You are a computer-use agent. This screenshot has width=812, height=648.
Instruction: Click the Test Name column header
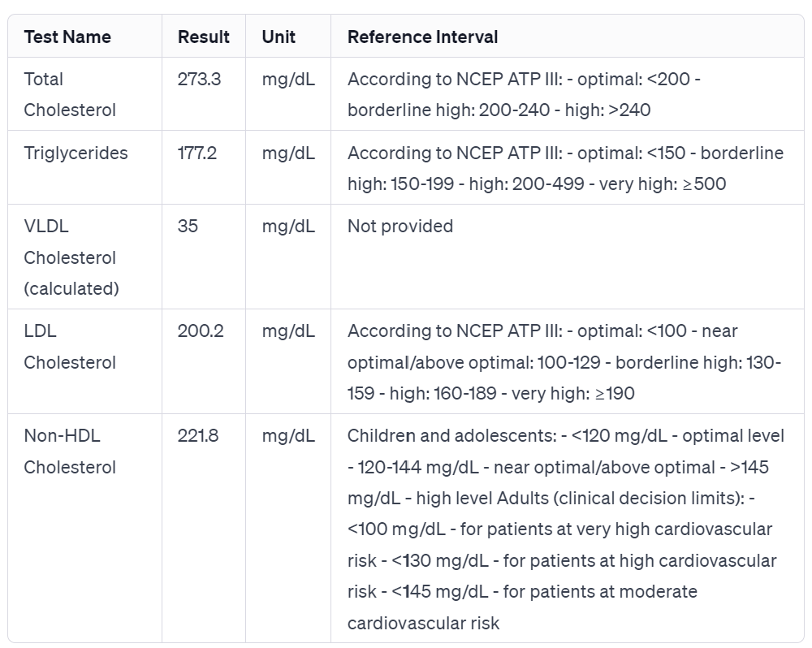pos(67,37)
